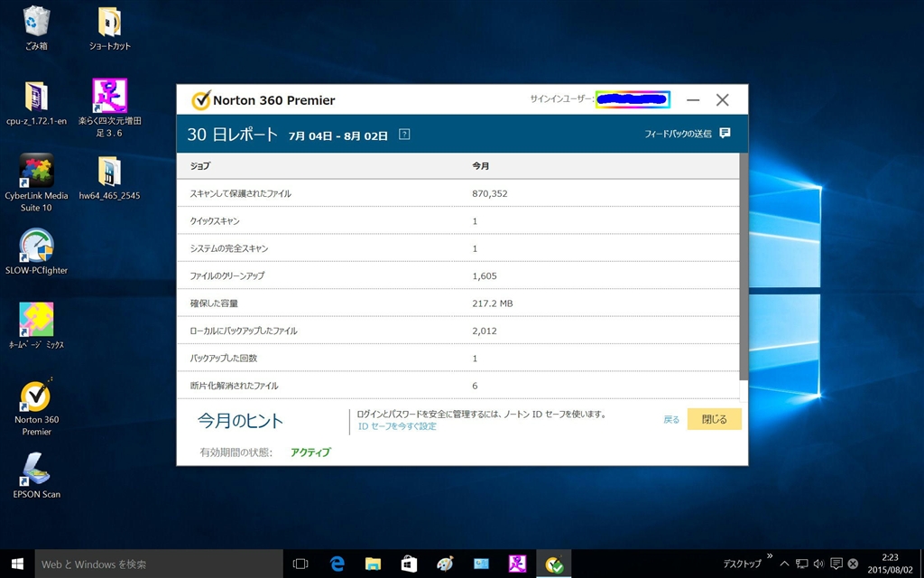924x578 pixels.
Task: Select the Norton 360 taskbar button
Action: point(554,564)
